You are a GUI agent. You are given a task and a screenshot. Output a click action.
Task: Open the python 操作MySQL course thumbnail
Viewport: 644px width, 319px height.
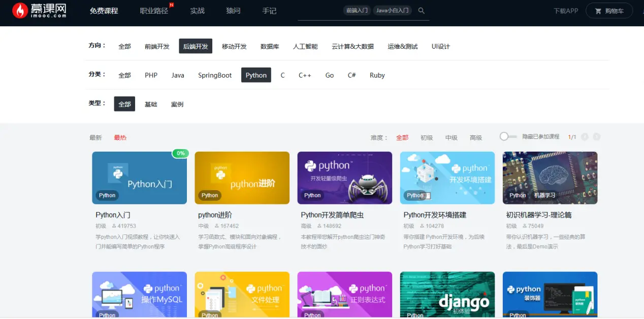click(x=139, y=295)
